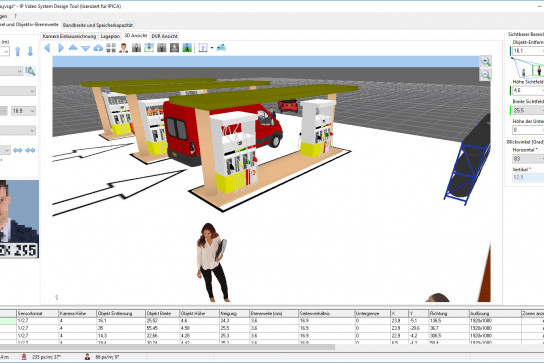Select the first camera row in table
The height and width of the screenshot is (363, 544).
click(x=272, y=321)
